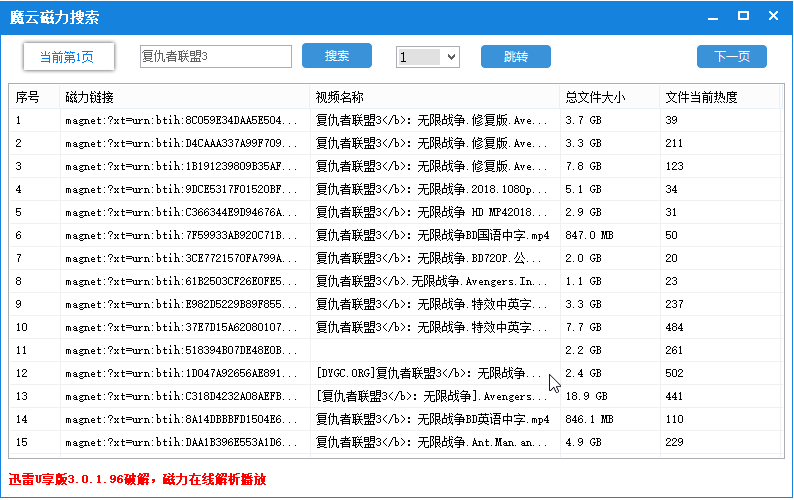Click the 跳转 jump button
This screenshot has height=500, width=794.
point(515,57)
